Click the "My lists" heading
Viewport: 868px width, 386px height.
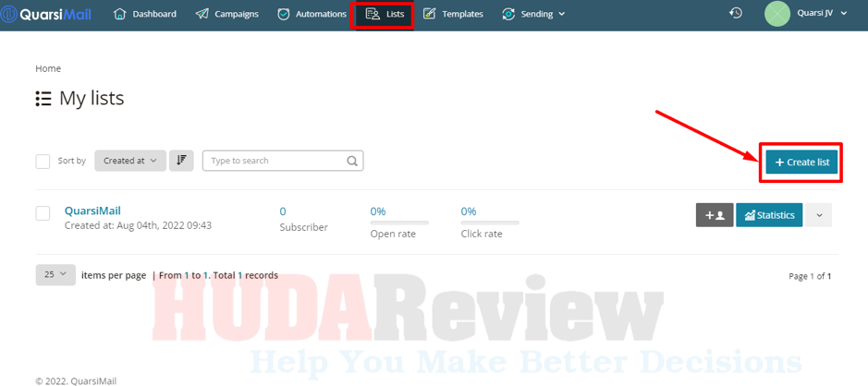pyautogui.click(x=92, y=99)
